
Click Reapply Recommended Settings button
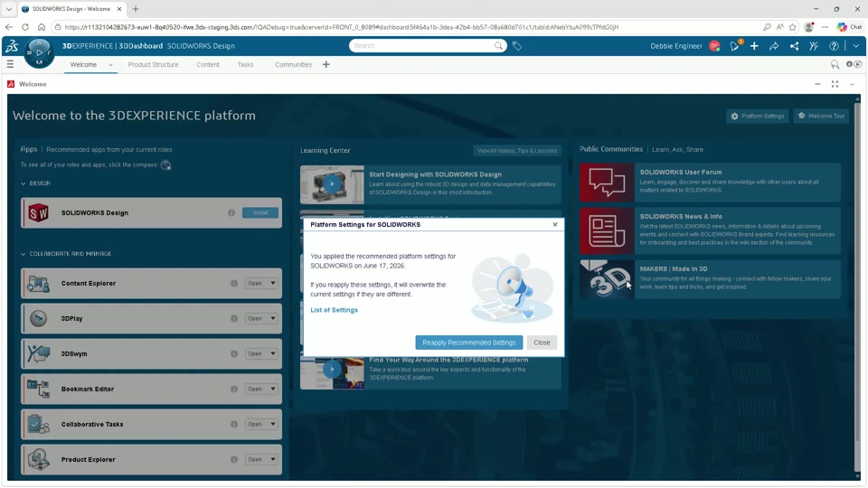pyautogui.click(x=469, y=343)
